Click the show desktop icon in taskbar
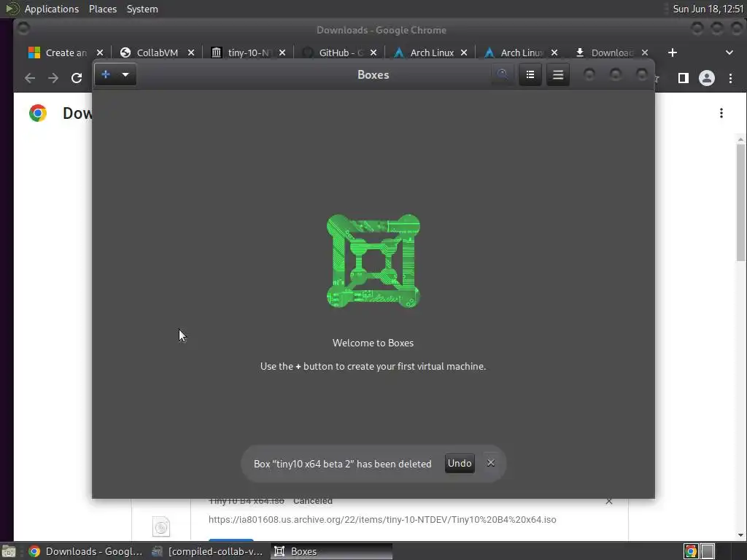747x560 pixels. (9, 551)
